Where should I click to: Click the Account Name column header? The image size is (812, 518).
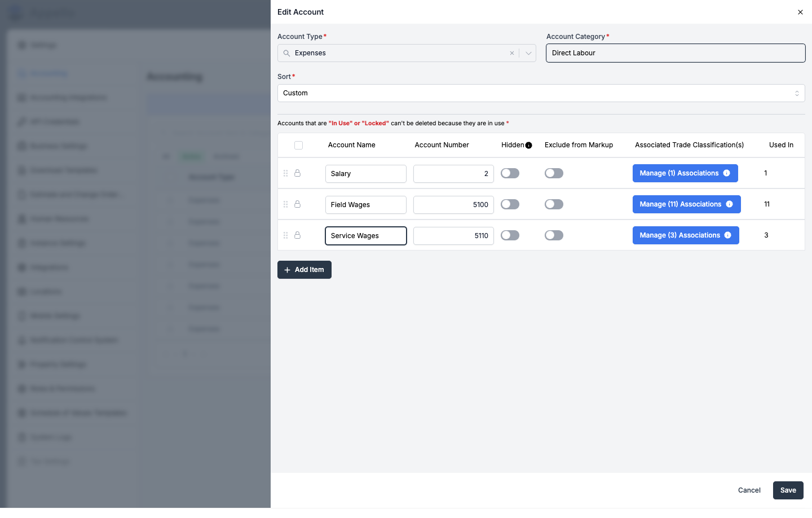pos(352,145)
